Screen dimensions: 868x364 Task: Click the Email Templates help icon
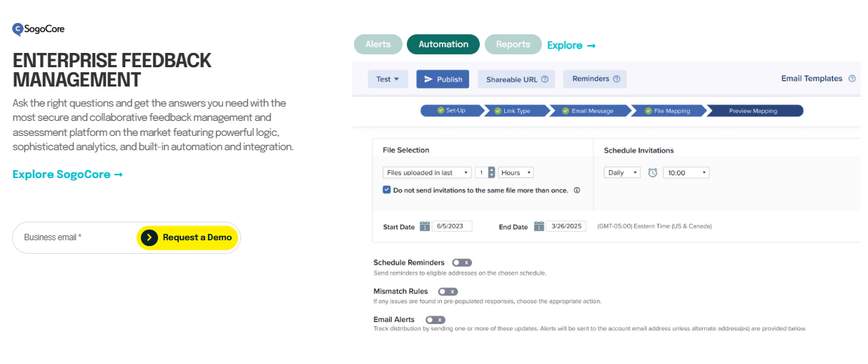tap(852, 79)
